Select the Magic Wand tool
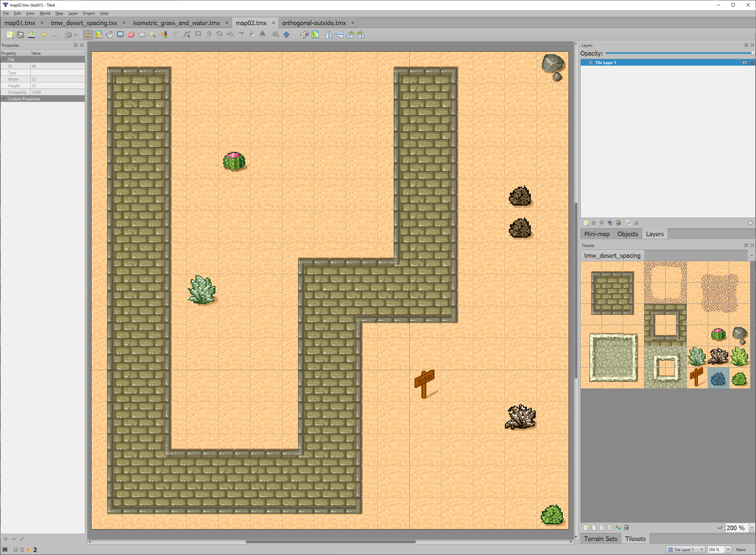 tap(153, 34)
